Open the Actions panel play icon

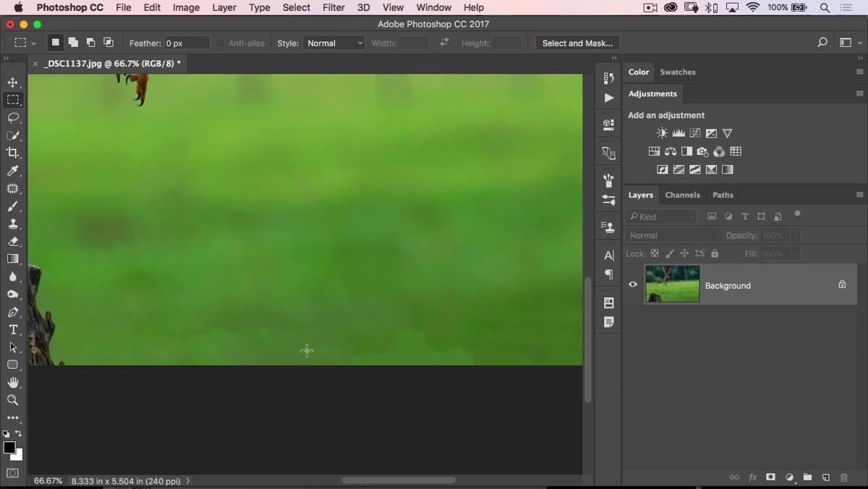coord(608,98)
